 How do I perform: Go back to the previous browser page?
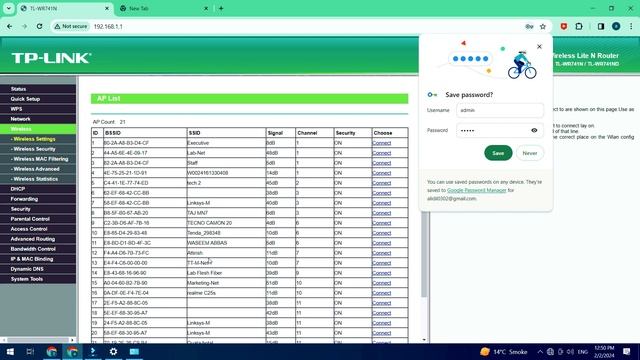9,27
